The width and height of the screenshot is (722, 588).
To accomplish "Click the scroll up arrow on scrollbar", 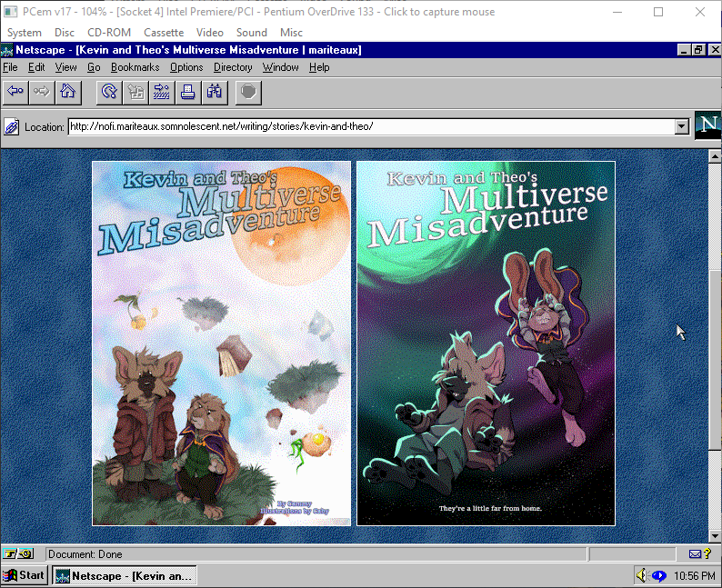I will [714, 156].
